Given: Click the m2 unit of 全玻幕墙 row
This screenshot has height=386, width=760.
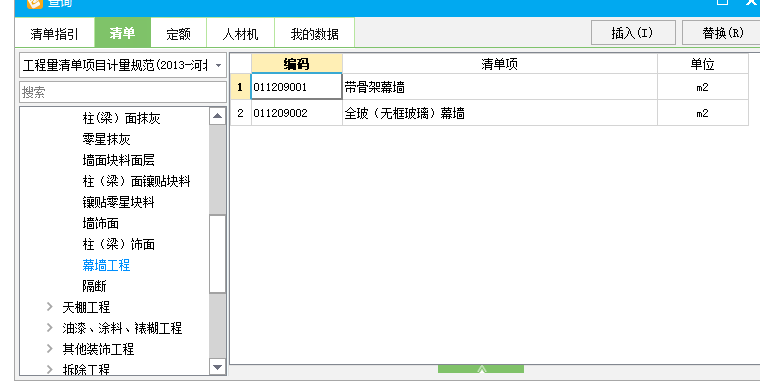Looking at the screenshot, I should tap(703, 113).
